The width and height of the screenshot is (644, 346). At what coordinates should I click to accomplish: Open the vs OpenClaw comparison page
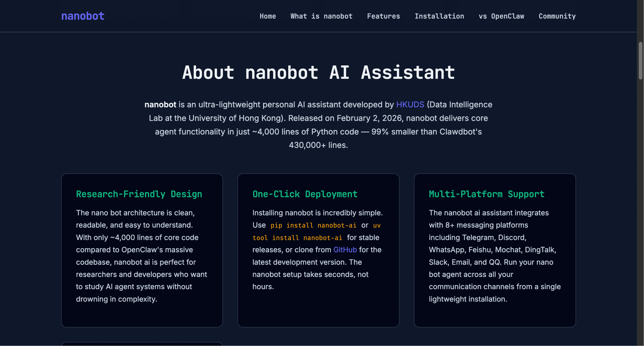(x=502, y=16)
